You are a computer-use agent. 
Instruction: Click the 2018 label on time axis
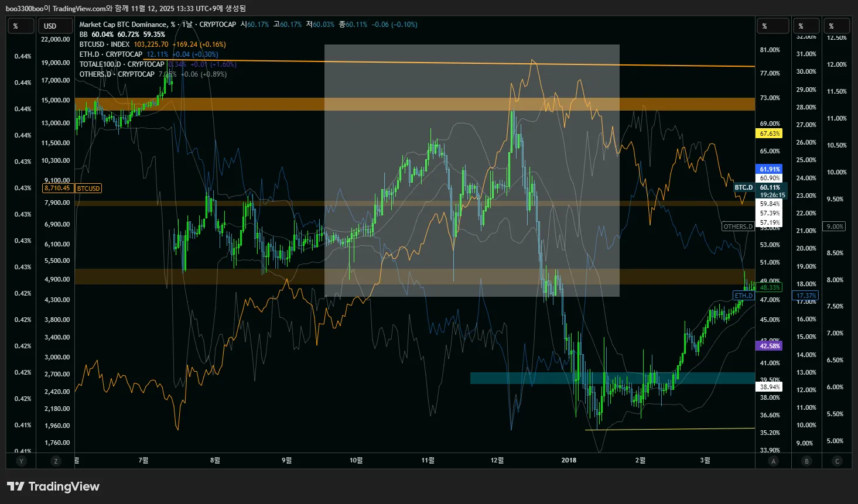click(569, 460)
